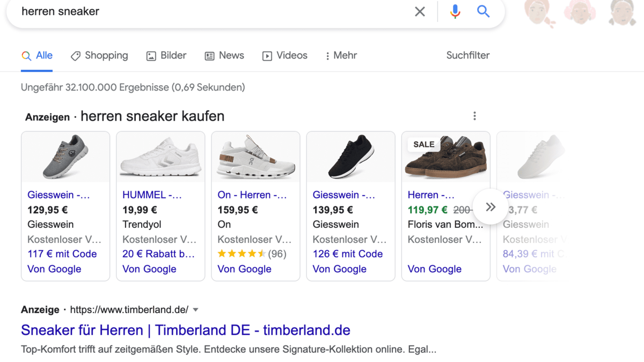Image resolution: width=644 pixels, height=362 pixels.
Task: Click the Bilder image icon
Action: 151,55
